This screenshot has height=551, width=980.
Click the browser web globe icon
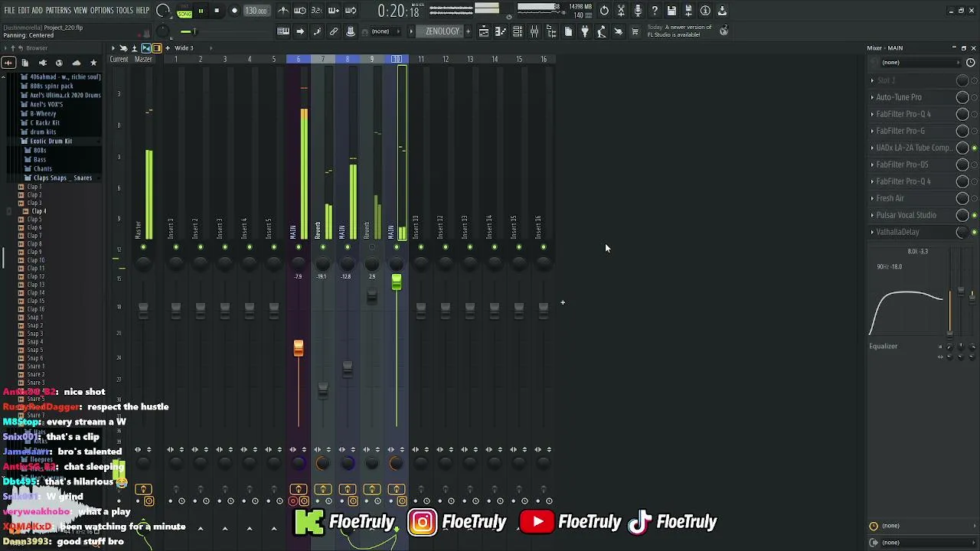[59, 63]
